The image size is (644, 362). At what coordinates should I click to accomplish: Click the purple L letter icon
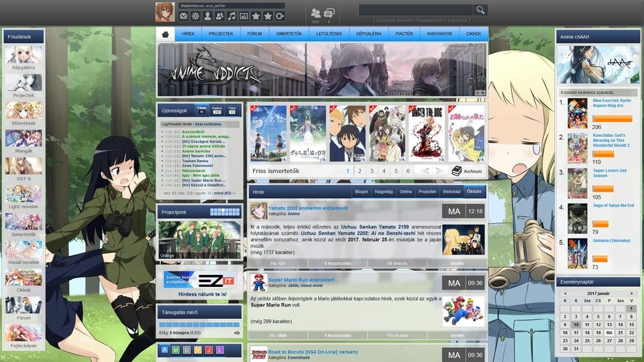pos(220,350)
